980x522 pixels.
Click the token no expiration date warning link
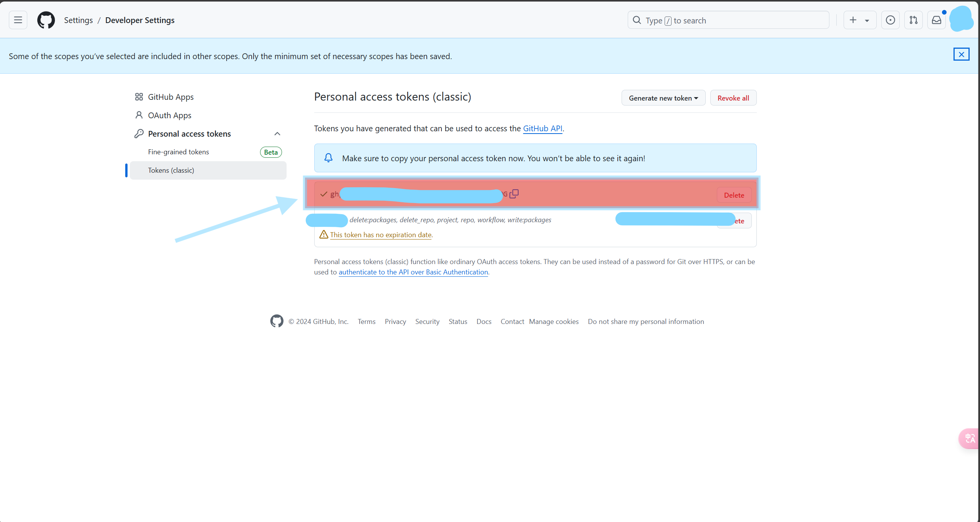tap(380, 235)
